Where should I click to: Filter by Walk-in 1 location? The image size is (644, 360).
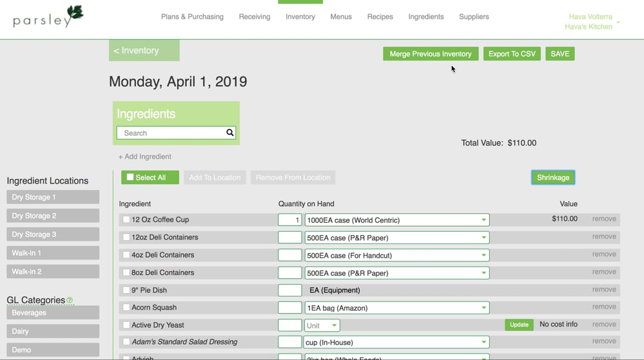click(x=53, y=253)
